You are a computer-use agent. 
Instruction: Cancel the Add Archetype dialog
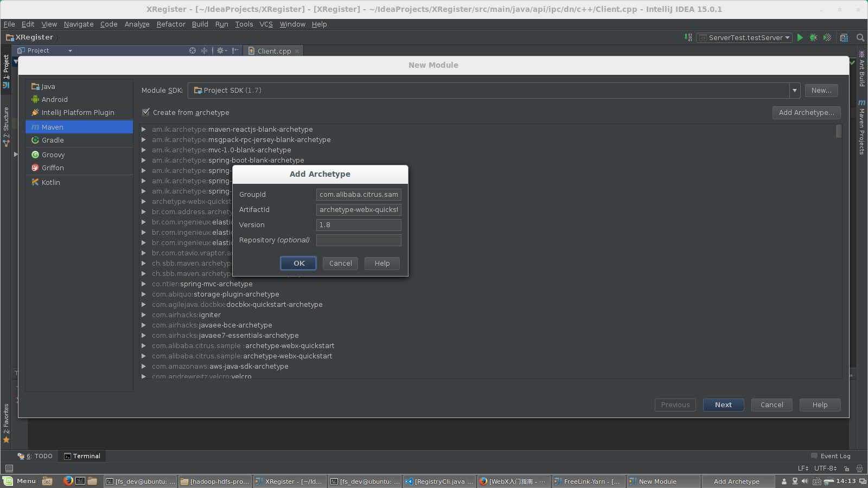click(x=340, y=263)
